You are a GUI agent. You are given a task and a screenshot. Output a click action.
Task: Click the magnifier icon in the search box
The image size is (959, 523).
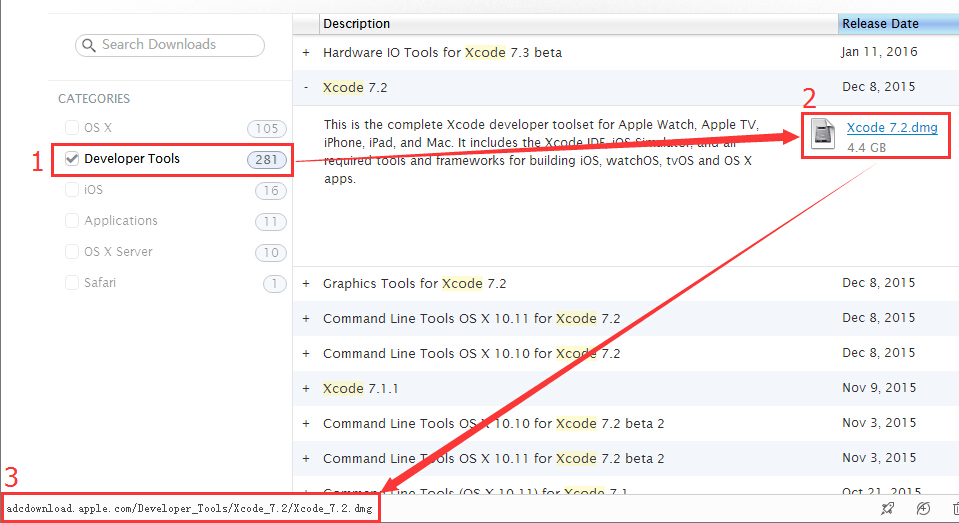[x=89, y=45]
